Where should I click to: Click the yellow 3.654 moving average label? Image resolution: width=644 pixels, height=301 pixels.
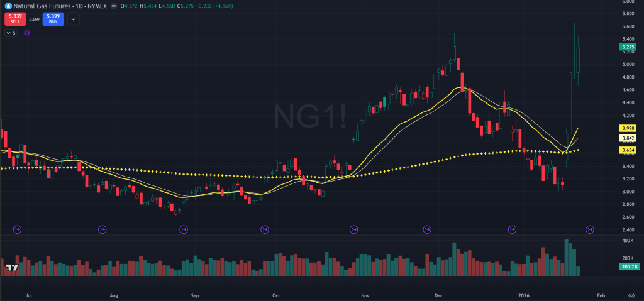627,150
